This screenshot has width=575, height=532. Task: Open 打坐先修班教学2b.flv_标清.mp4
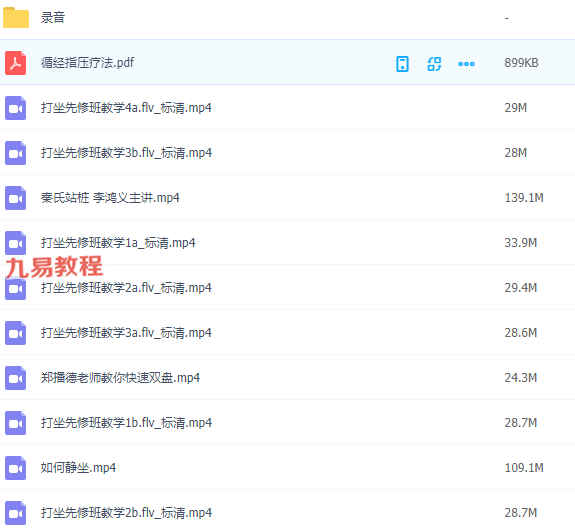[126, 513]
